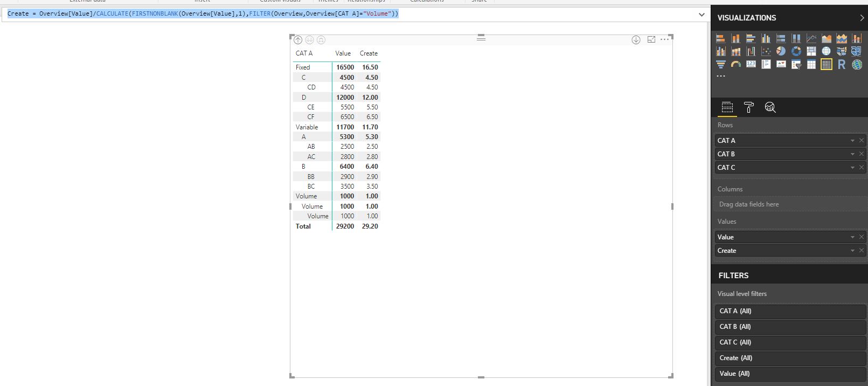Switch to the Analytics magnifier tab
The width and height of the screenshot is (868, 386).
(770, 107)
